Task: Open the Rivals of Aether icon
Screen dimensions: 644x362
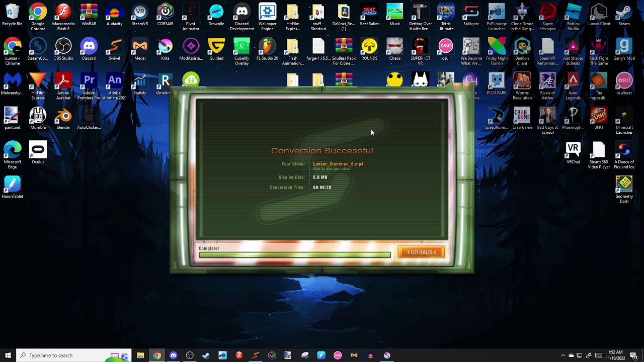Action: [547, 86]
